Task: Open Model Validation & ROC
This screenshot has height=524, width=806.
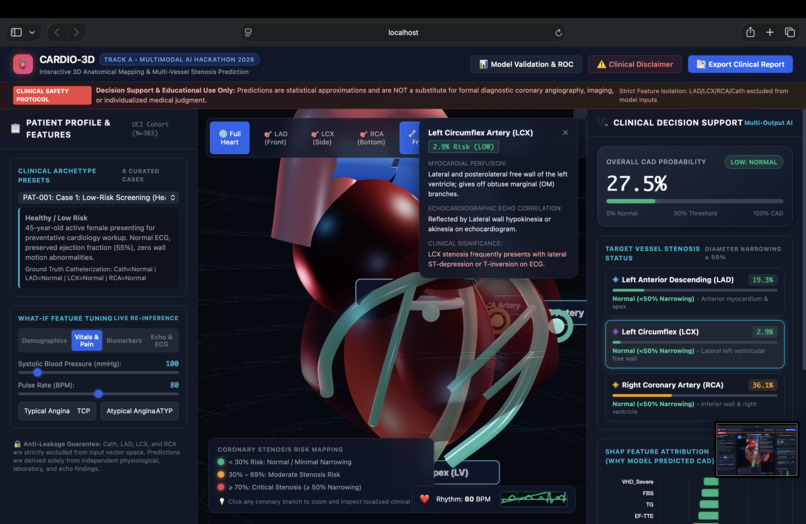Action: (x=526, y=64)
